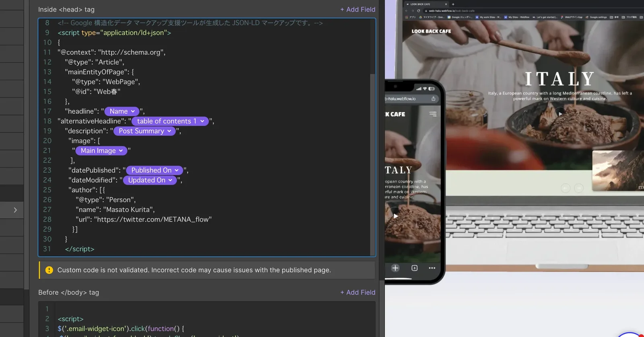Click the reload icon in laptop mockup browser
The width and height of the screenshot is (644, 337).
click(x=419, y=11)
